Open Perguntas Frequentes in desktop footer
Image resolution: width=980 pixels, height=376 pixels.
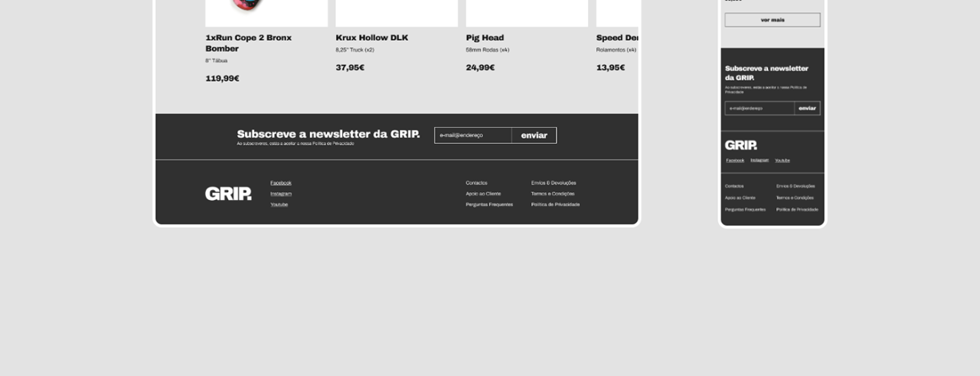[x=489, y=204]
